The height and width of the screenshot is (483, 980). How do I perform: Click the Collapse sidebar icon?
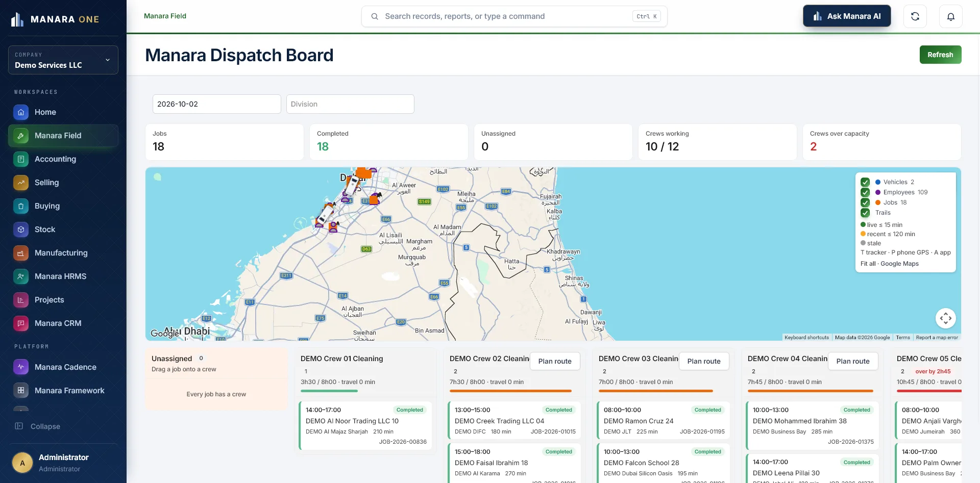click(19, 426)
